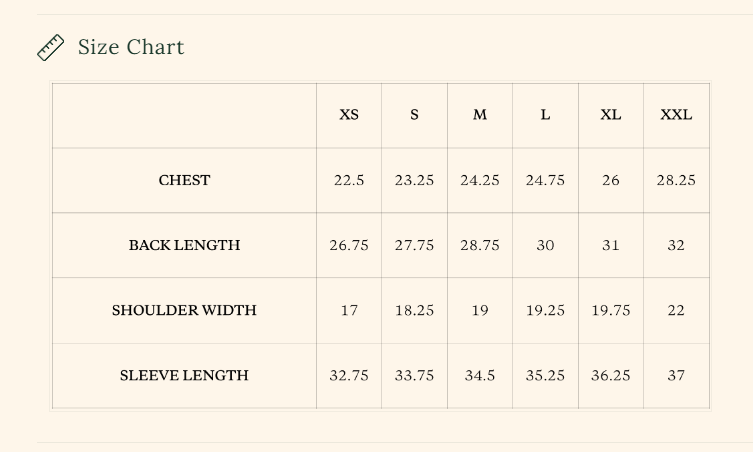
Task: Click the SHOULDER WIDTH row label
Action: click(x=184, y=310)
